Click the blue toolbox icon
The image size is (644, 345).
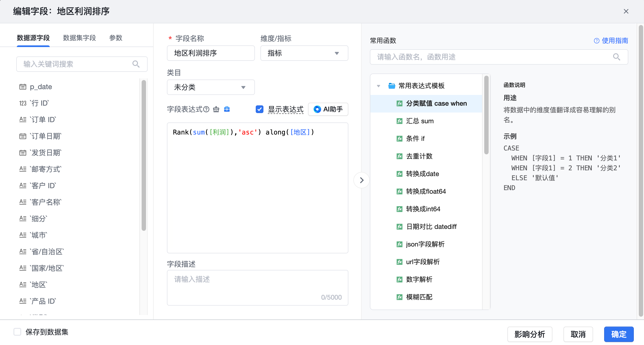pos(227,109)
